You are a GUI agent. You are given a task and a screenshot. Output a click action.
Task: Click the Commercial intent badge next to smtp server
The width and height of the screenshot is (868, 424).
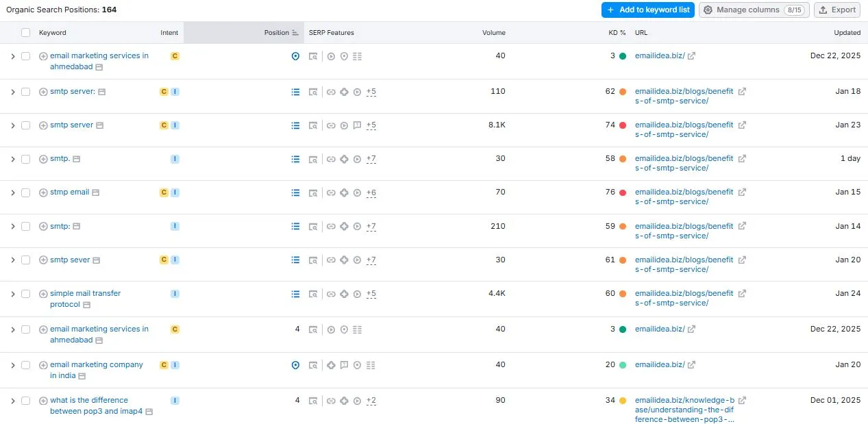pos(164,125)
